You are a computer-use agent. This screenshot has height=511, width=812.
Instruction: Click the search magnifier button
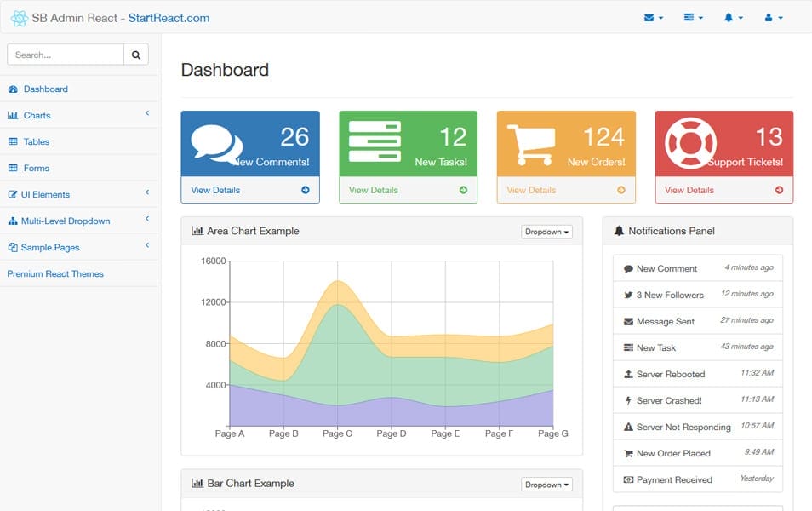pos(136,55)
